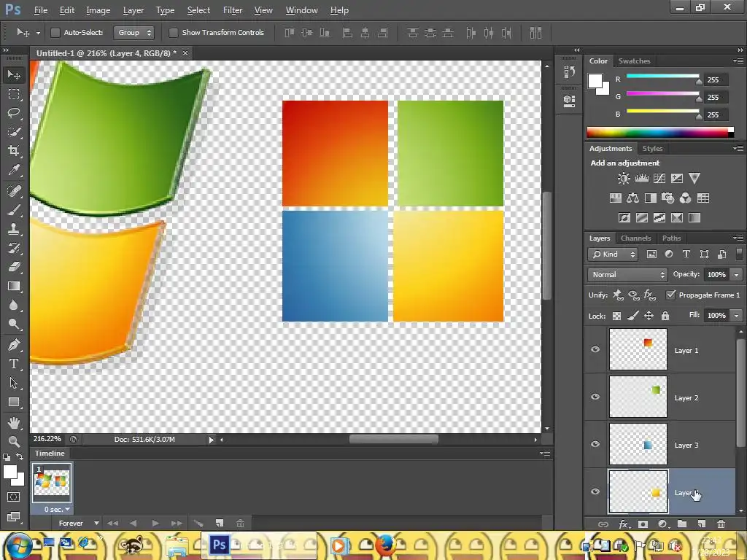Add a Photo Filter adjustment
This screenshot has width=747, height=560.
click(668, 198)
